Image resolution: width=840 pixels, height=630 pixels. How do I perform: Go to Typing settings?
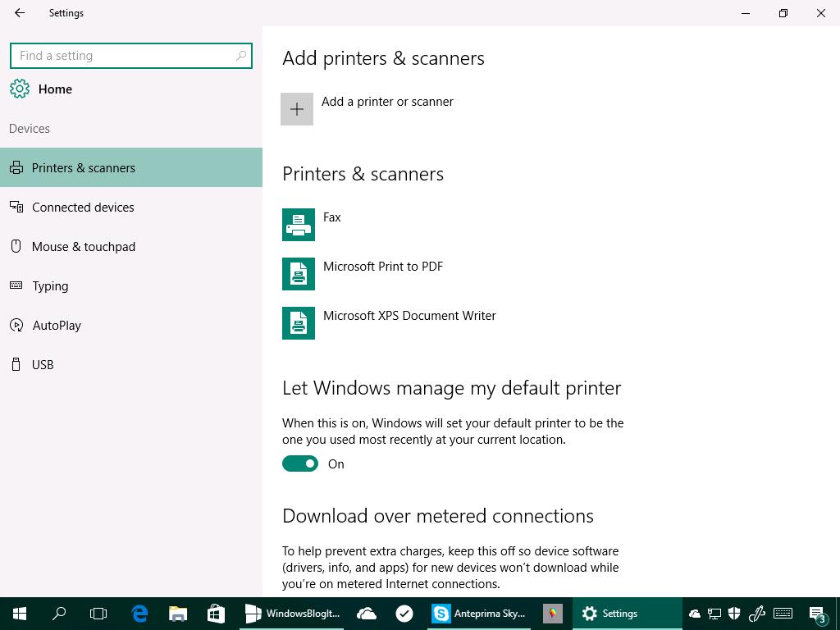click(x=131, y=286)
